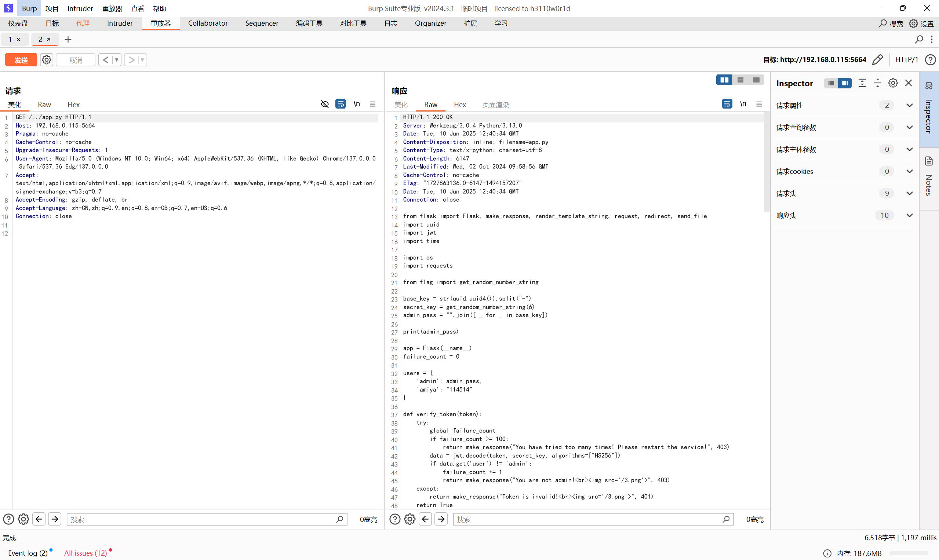Go to next match in response search

tap(441, 519)
